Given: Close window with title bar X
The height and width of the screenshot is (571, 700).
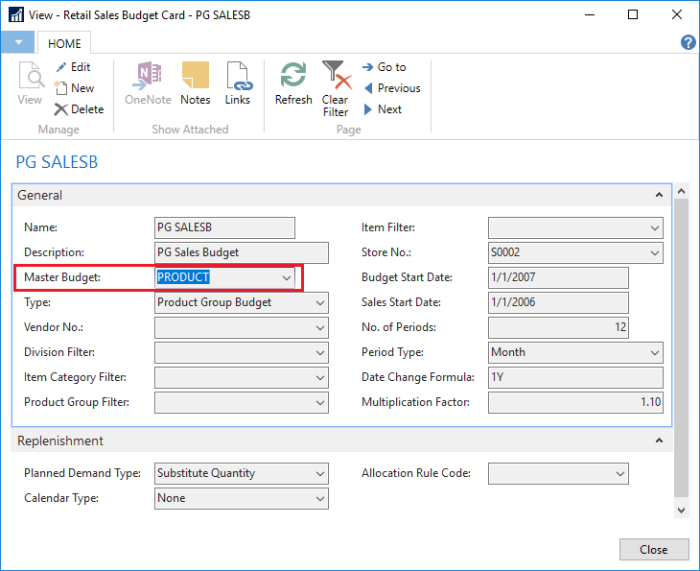Looking at the screenshot, I should (x=677, y=15).
